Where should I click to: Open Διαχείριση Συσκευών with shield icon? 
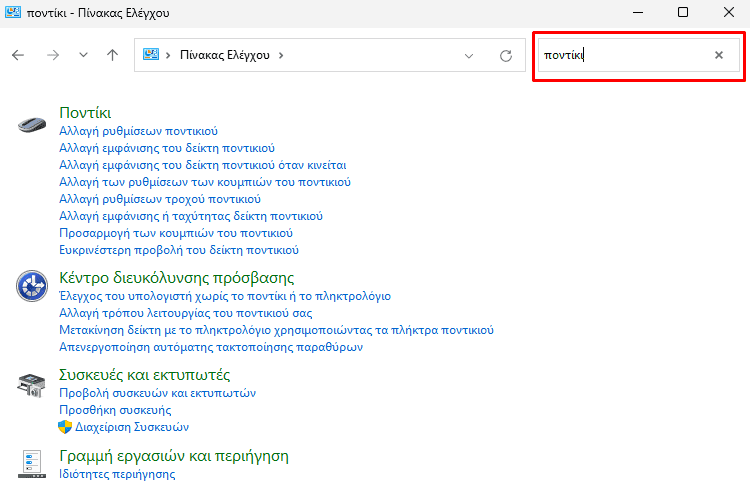click(x=132, y=427)
